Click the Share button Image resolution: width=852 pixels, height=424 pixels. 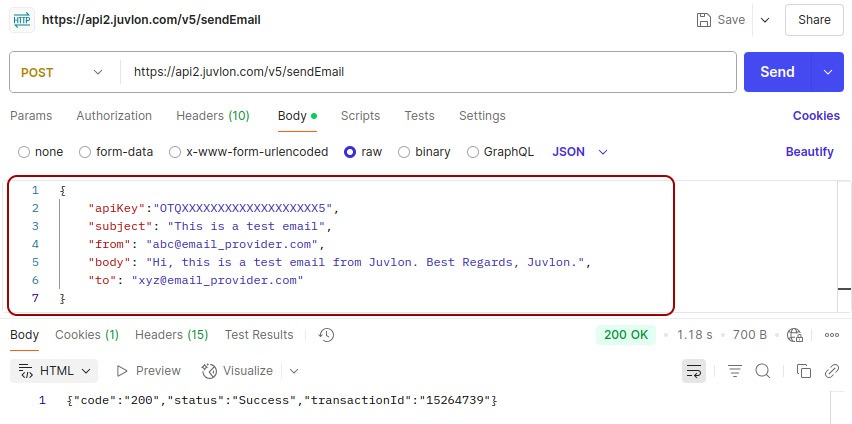click(814, 20)
